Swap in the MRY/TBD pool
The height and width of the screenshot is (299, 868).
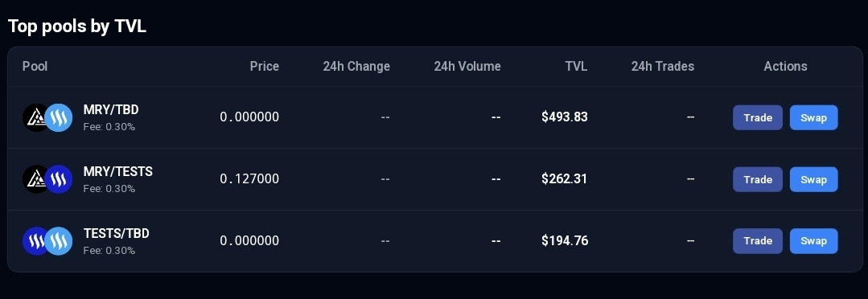point(814,117)
